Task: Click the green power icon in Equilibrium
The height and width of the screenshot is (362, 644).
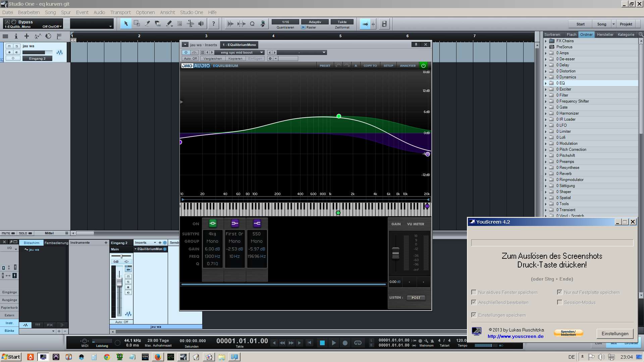Action: [x=424, y=66]
